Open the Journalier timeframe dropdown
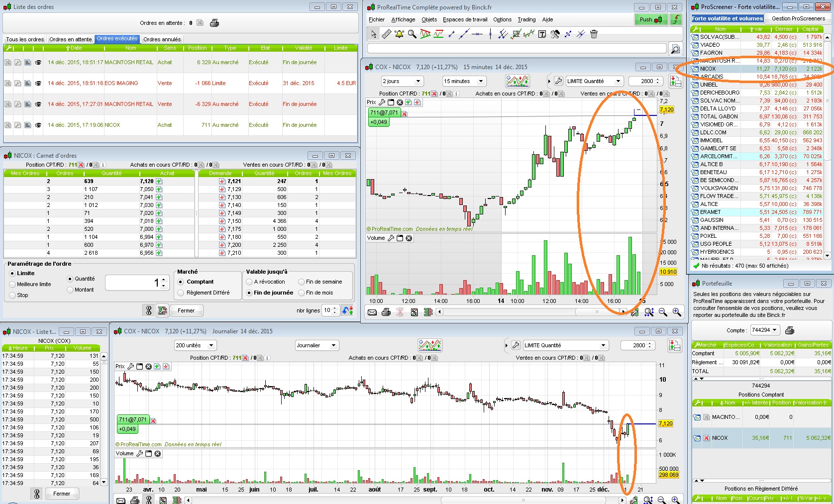This screenshot has height=504, width=834. [317, 345]
